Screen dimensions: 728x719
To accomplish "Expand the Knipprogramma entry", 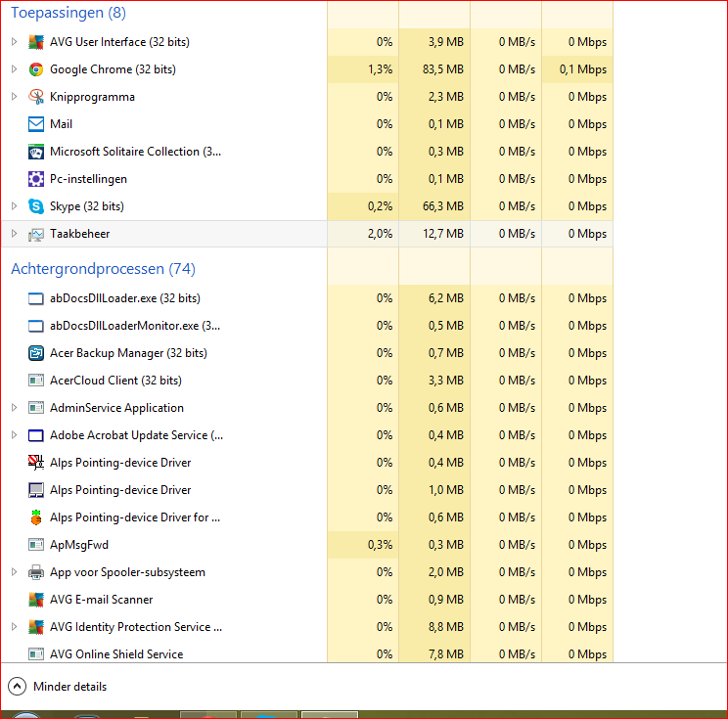I will 14,97.
